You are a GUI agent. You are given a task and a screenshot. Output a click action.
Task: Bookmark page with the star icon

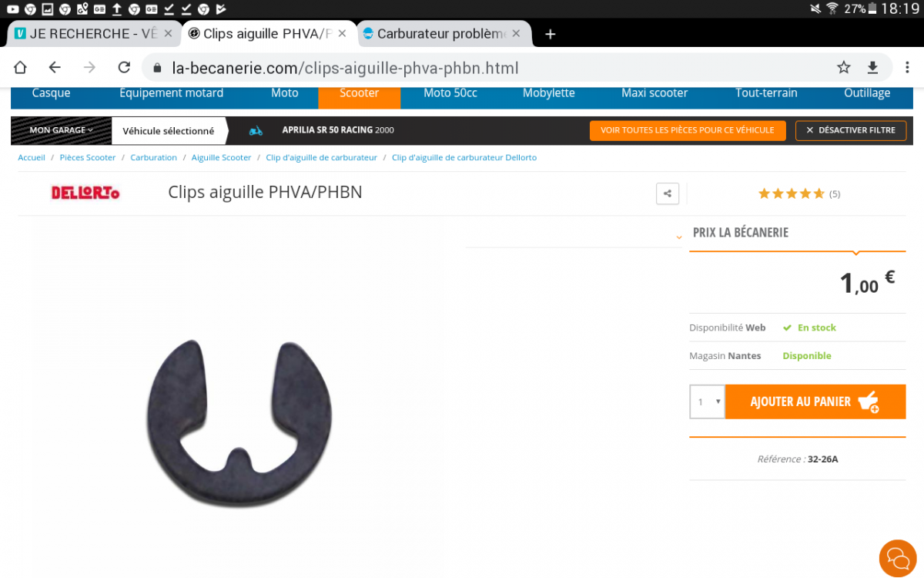coord(844,68)
